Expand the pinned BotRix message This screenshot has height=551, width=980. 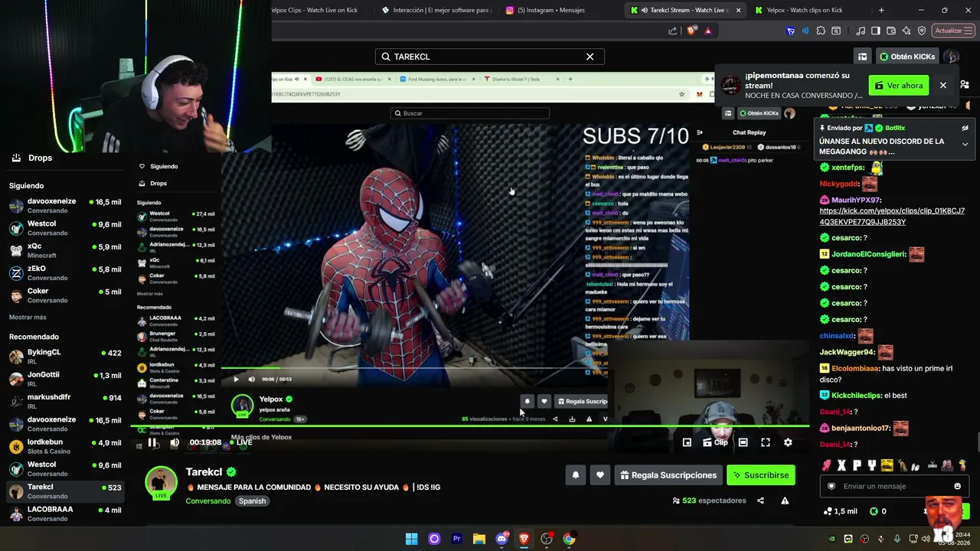coord(965,144)
